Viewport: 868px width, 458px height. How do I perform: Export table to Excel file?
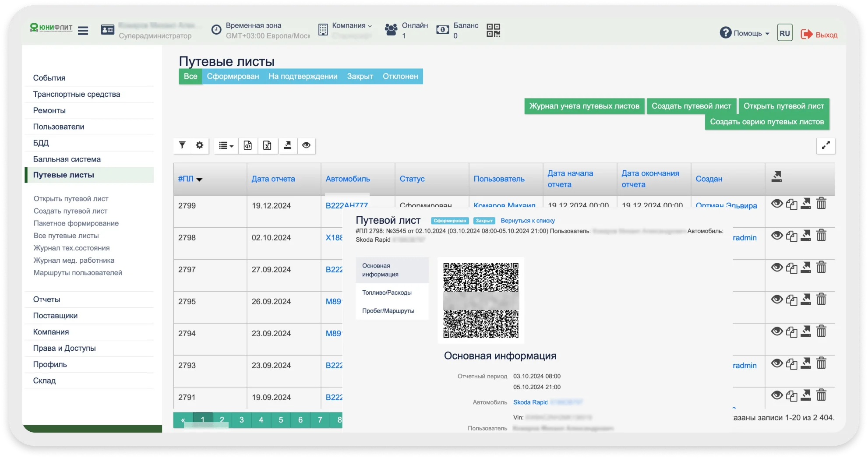pyautogui.click(x=267, y=145)
